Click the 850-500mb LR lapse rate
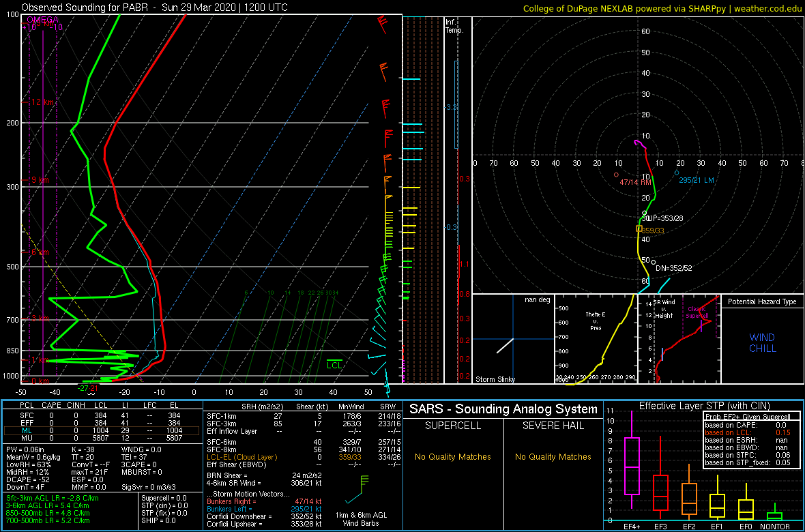 tap(47, 514)
